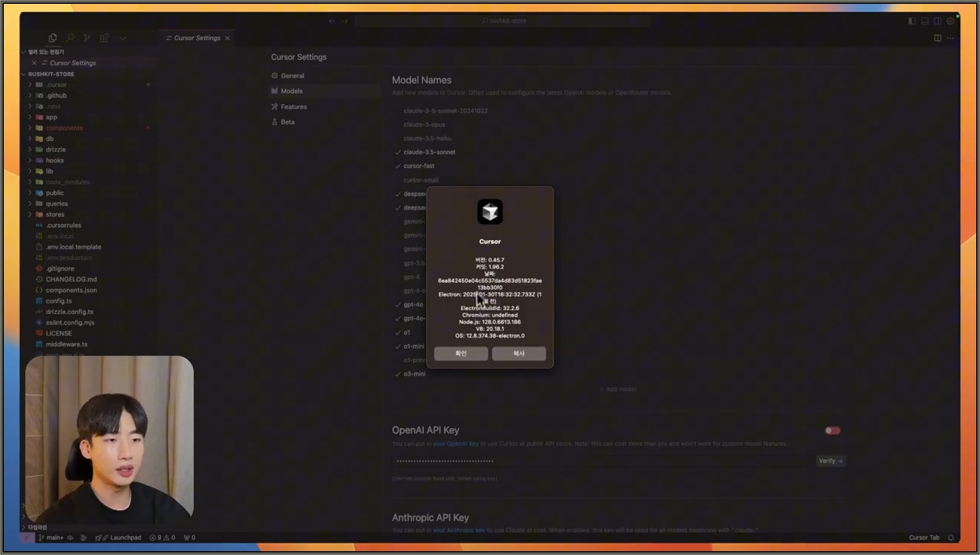The width and height of the screenshot is (980, 555).
Task: Open Launchpad in the status bar
Action: (x=118, y=538)
